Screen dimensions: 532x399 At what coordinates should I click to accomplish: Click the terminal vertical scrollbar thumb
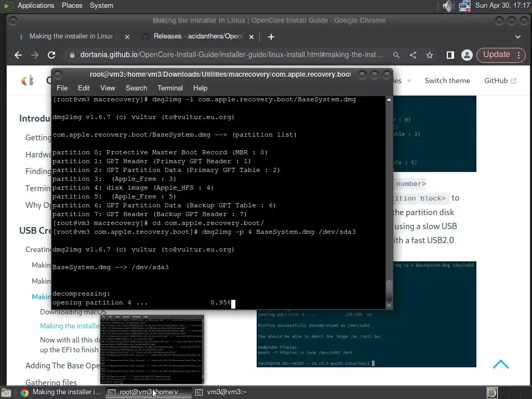point(389,291)
